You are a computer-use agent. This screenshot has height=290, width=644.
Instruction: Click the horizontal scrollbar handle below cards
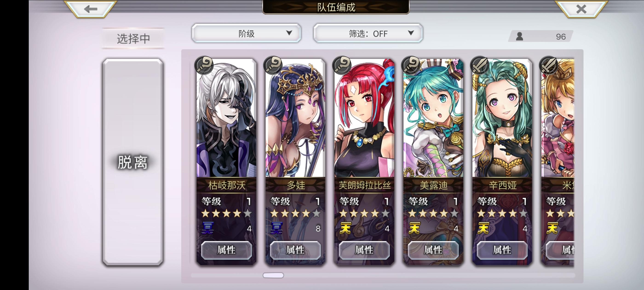[273, 275]
